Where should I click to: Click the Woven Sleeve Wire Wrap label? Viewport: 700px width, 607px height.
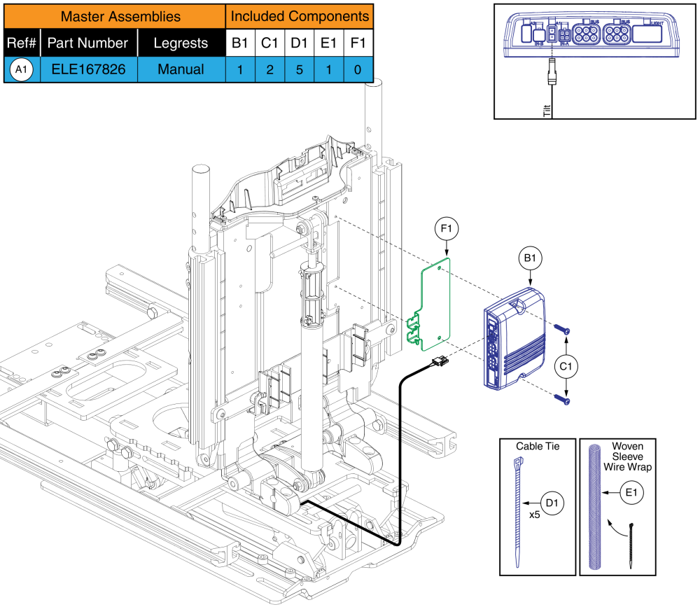click(628, 456)
